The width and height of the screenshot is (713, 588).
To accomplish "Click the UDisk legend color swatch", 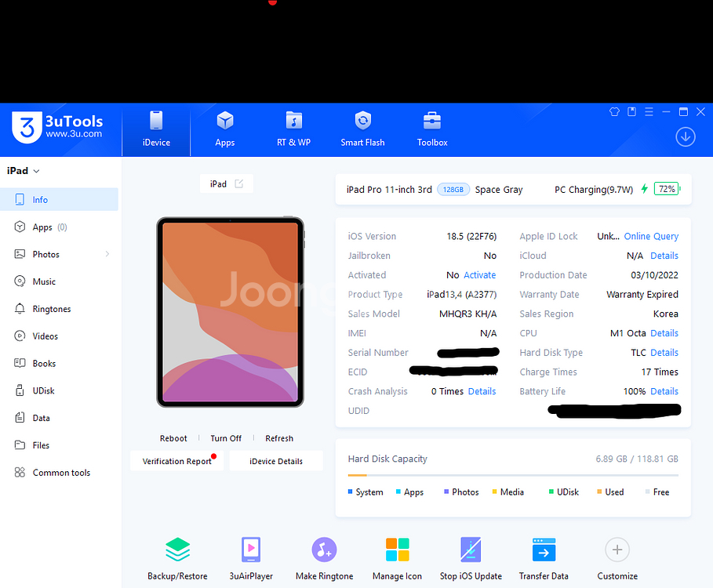I will (x=551, y=492).
